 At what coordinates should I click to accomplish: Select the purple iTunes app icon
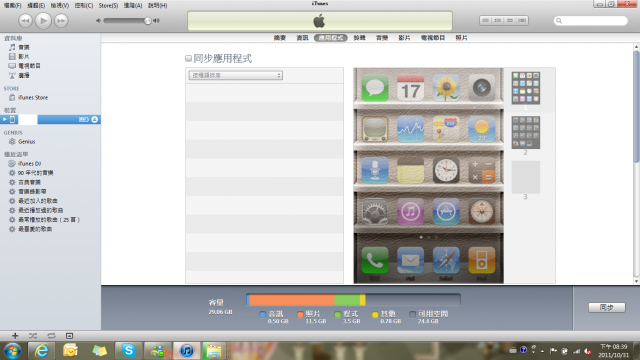click(410, 211)
